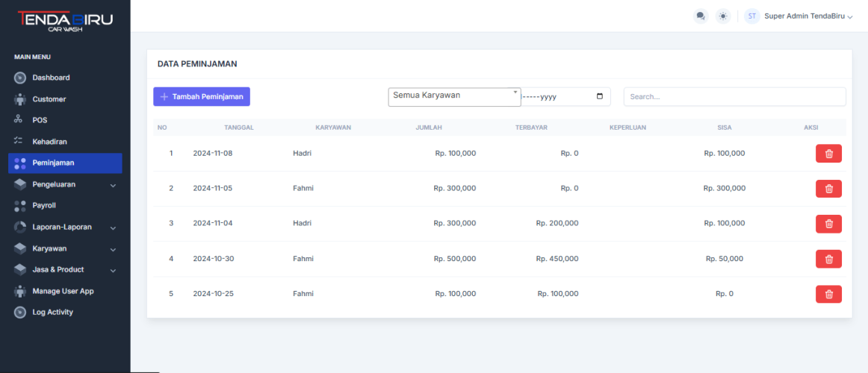The width and height of the screenshot is (868, 373).
Task: Focus the Search input field
Action: tap(734, 97)
